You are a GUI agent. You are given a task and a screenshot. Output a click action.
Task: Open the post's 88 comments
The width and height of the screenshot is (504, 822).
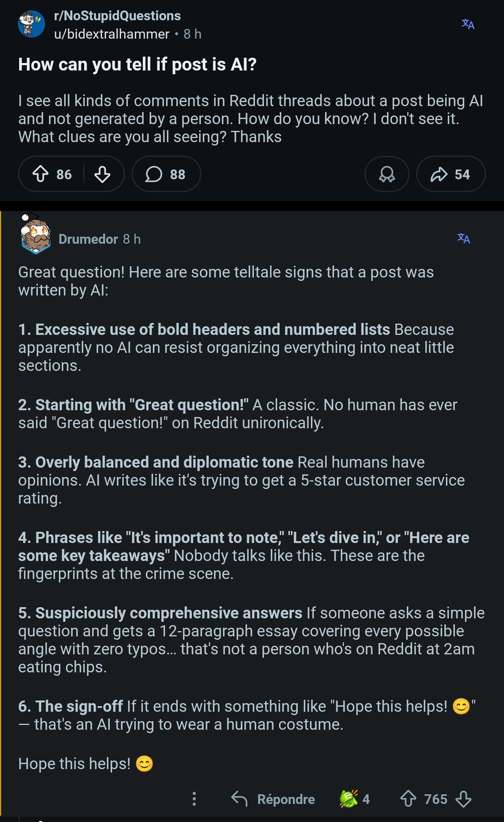[x=166, y=174]
